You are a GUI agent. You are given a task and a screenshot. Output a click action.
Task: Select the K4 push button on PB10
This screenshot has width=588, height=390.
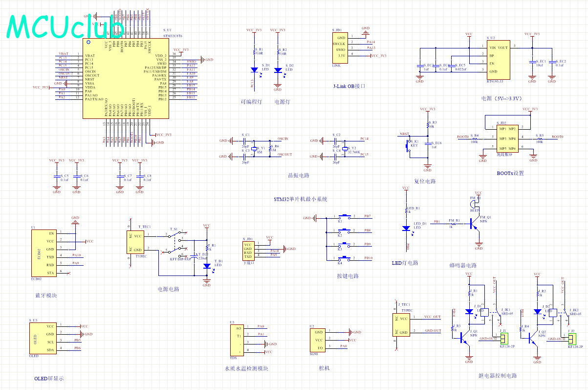click(x=345, y=257)
